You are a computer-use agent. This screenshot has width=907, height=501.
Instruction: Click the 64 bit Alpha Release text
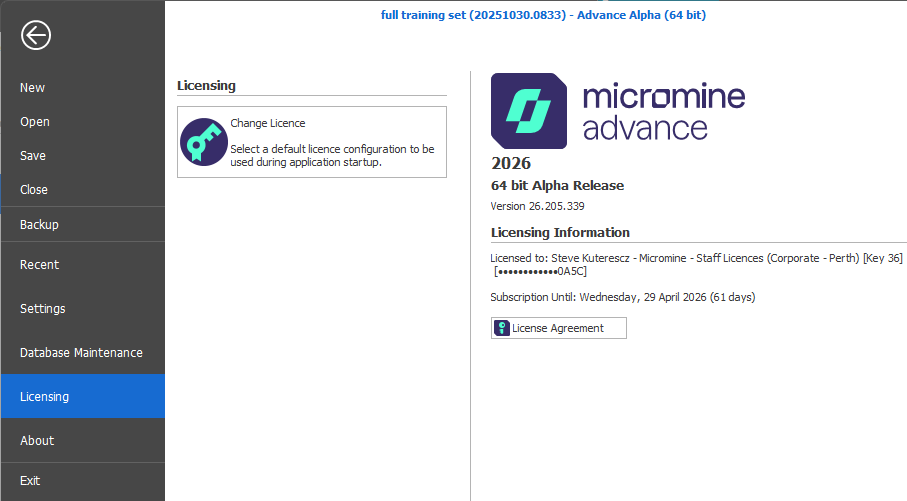[557, 186]
